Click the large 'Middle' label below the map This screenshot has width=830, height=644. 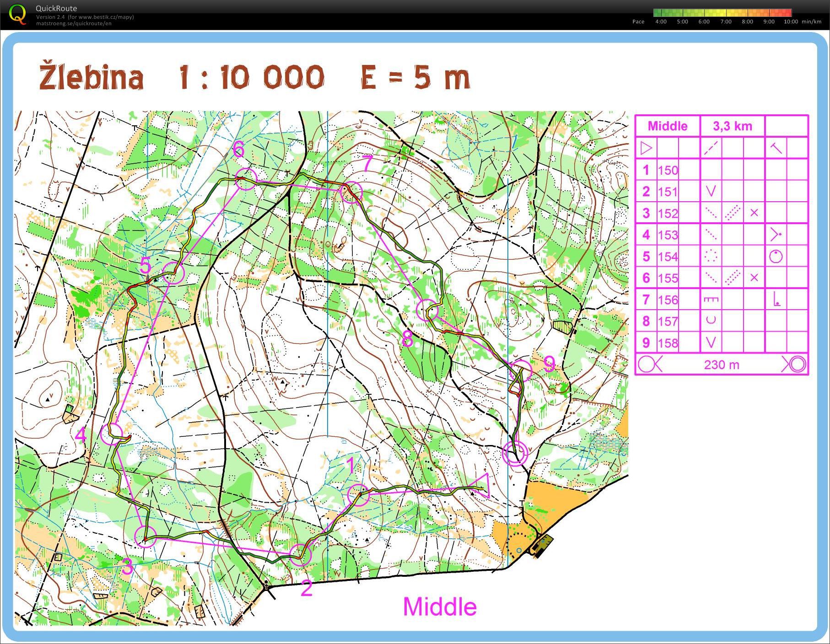pyautogui.click(x=439, y=606)
